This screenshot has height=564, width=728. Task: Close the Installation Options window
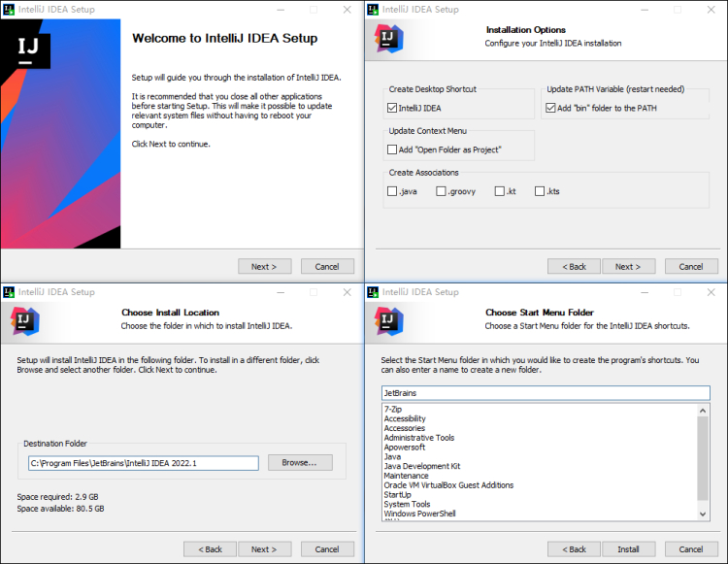pyautogui.click(x=711, y=10)
